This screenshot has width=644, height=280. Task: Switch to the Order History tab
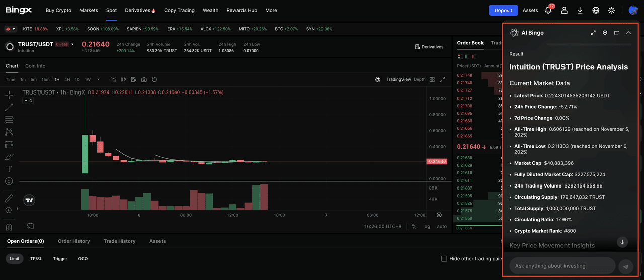click(x=74, y=241)
